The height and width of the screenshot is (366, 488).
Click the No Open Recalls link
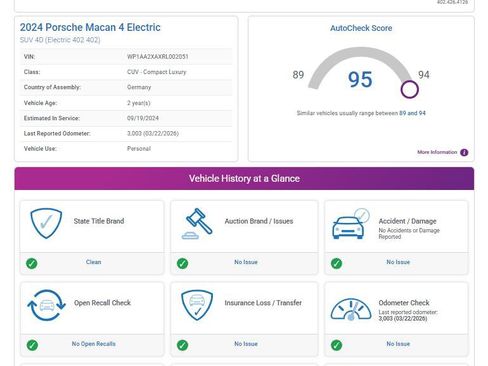(94, 344)
